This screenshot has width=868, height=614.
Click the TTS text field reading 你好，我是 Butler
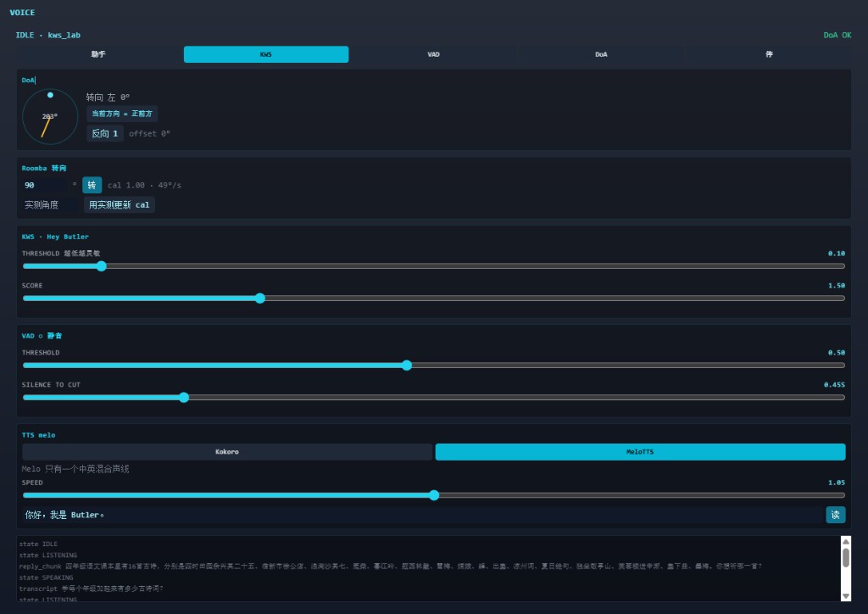[423, 515]
